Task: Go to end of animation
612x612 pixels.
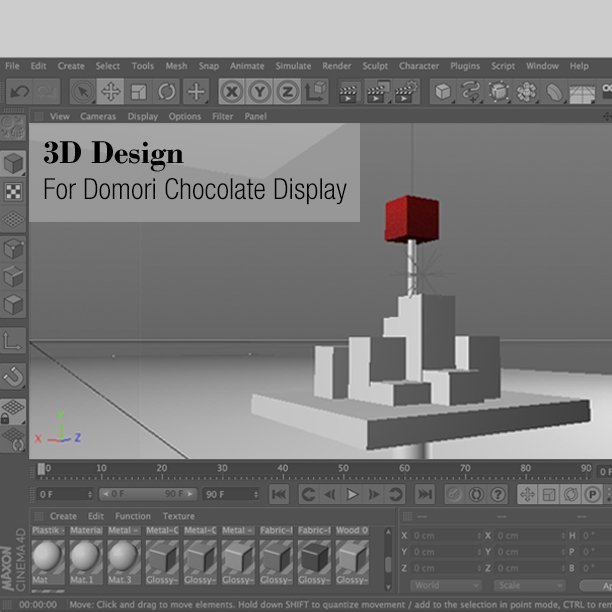Action: 425,495
